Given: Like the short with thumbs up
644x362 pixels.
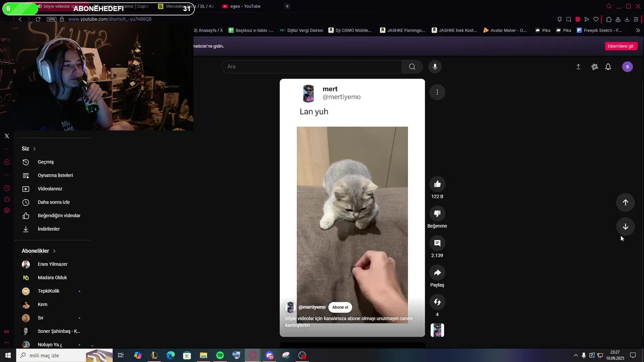Looking at the screenshot, I should (437, 184).
